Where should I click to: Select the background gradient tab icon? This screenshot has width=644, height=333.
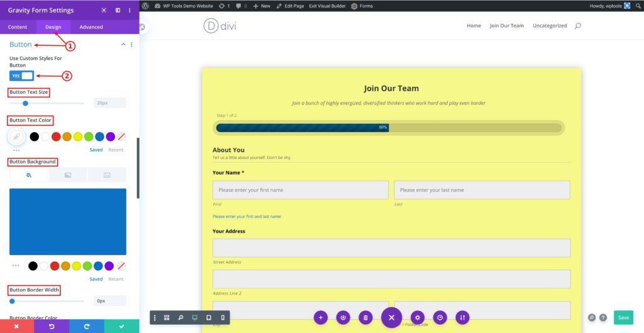point(68,175)
